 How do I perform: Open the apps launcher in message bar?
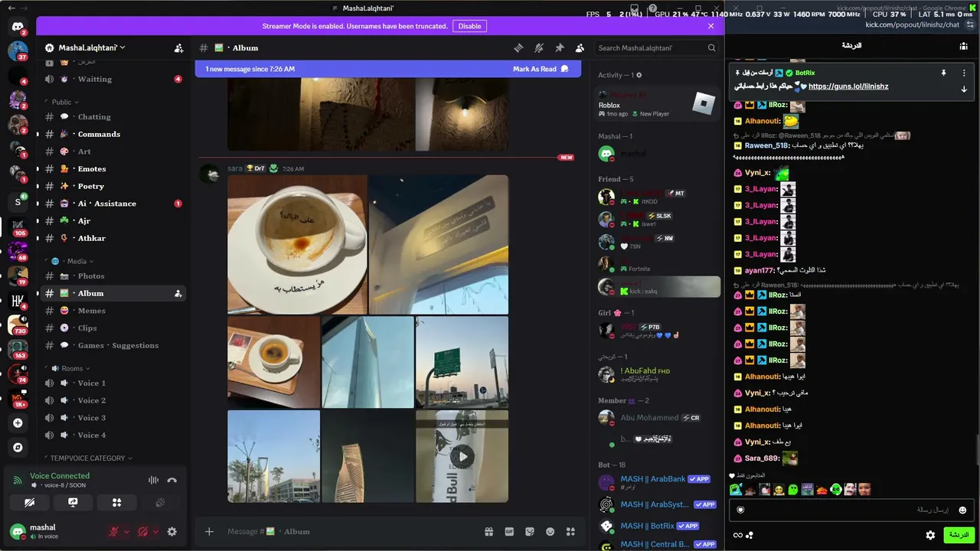(570, 532)
